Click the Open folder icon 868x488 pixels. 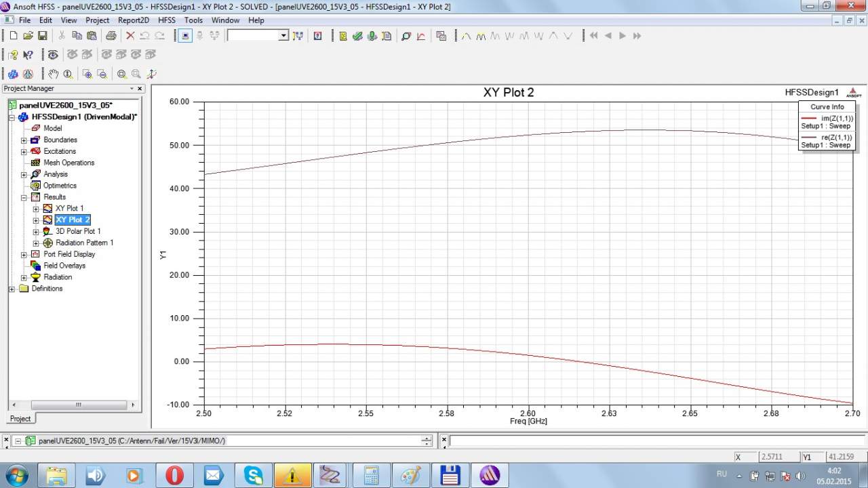point(28,36)
